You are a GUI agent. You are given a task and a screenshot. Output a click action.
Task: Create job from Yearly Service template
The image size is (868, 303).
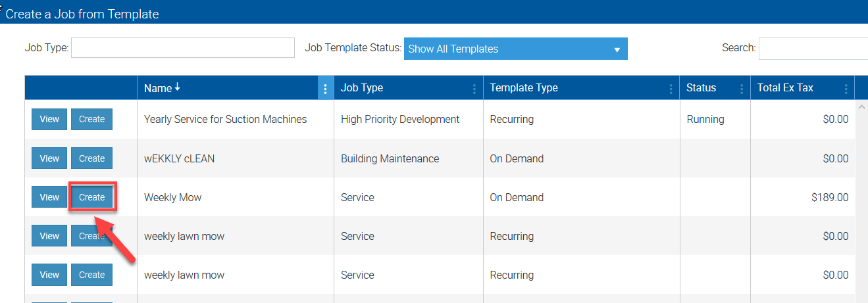(91, 120)
